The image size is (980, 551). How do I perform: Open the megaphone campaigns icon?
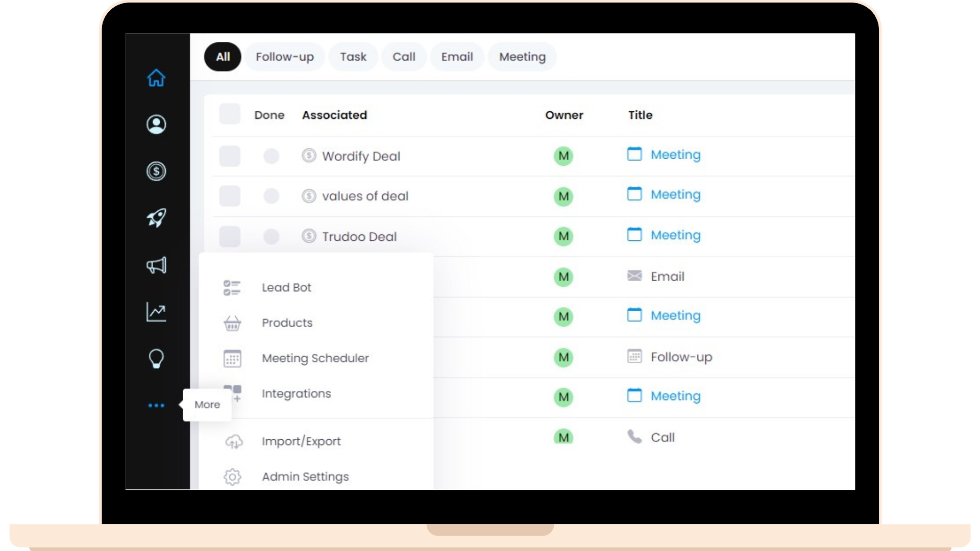click(156, 265)
